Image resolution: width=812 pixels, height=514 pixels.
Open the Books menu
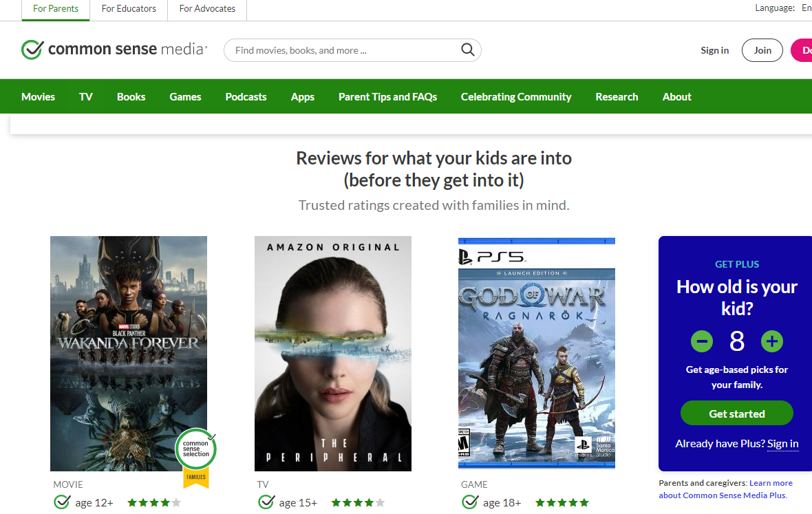click(x=131, y=97)
